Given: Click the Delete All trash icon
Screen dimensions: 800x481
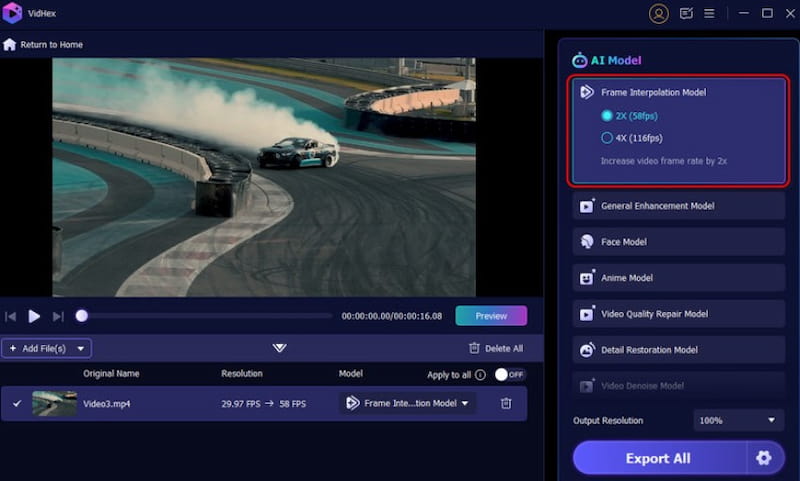Looking at the screenshot, I should (474, 348).
